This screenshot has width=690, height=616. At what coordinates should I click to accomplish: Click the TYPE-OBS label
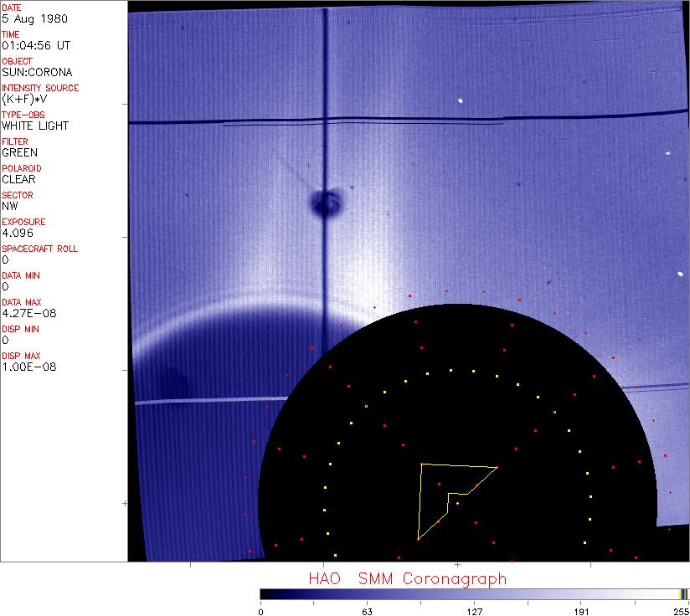pyautogui.click(x=23, y=115)
